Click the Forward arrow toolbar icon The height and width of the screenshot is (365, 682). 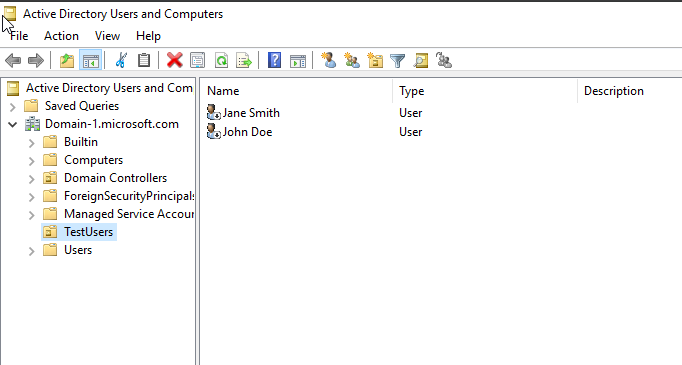point(36,60)
